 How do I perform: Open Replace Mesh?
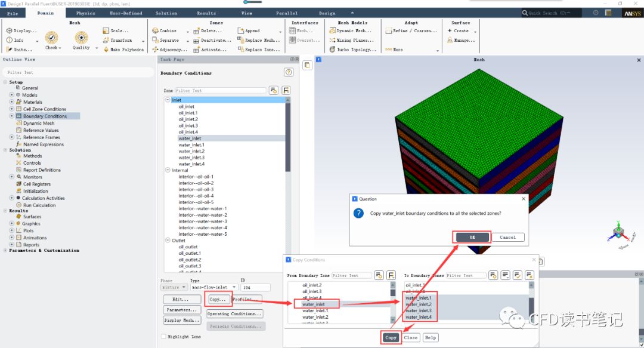(259, 41)
